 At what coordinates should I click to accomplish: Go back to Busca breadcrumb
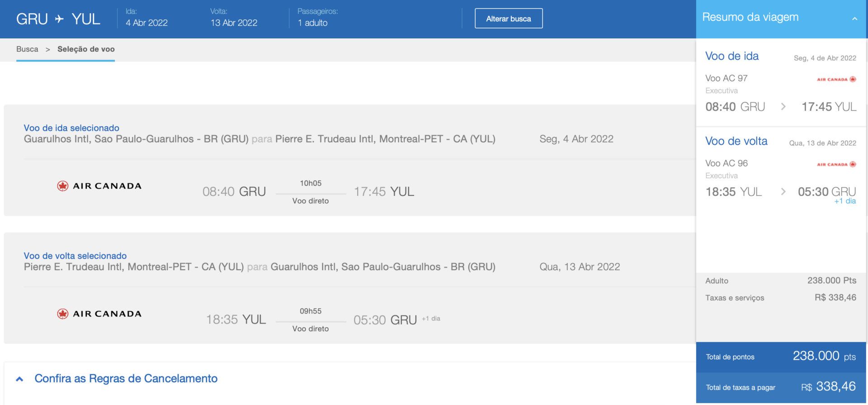pyautogui.click(x=27, y=49)
